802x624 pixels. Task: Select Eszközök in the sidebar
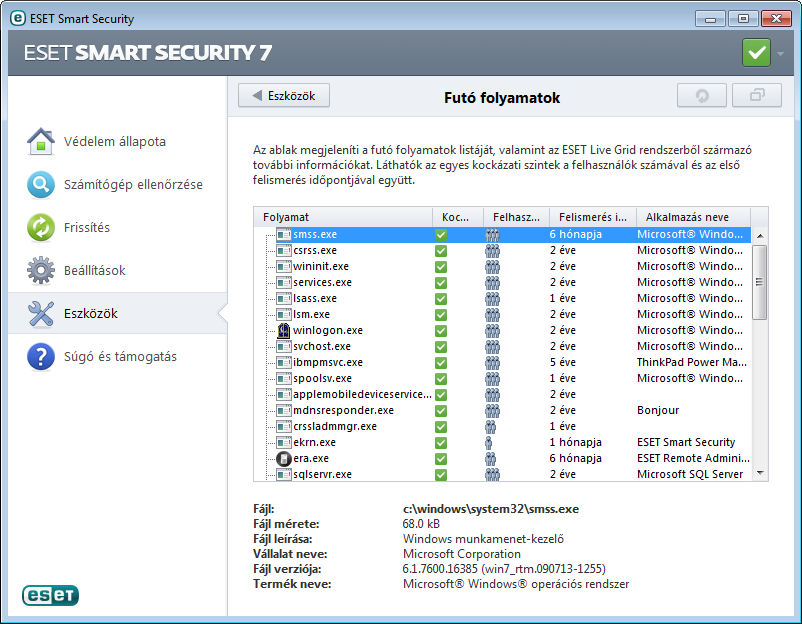click(117, 313)
